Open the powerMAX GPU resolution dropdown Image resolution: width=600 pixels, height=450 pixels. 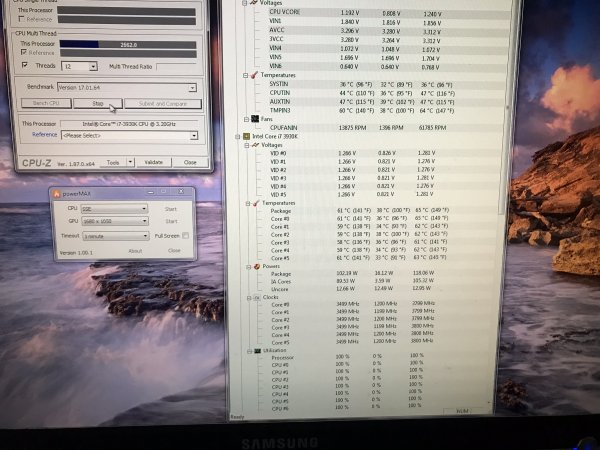115,221
